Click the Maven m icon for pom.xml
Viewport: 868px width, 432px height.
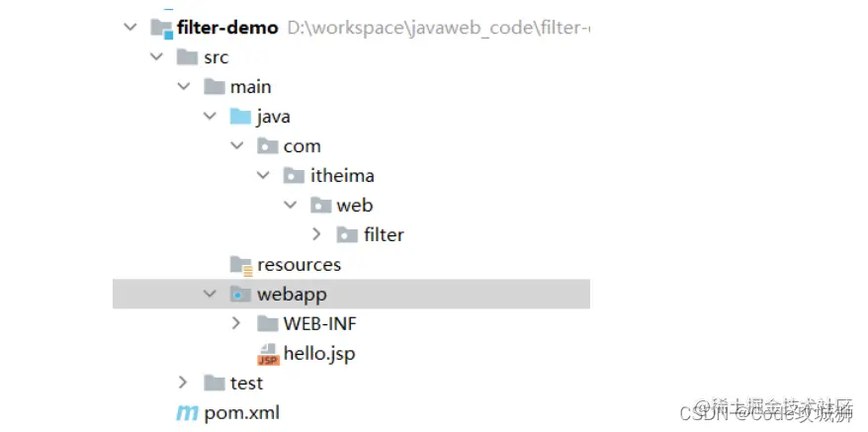[187, 413]
